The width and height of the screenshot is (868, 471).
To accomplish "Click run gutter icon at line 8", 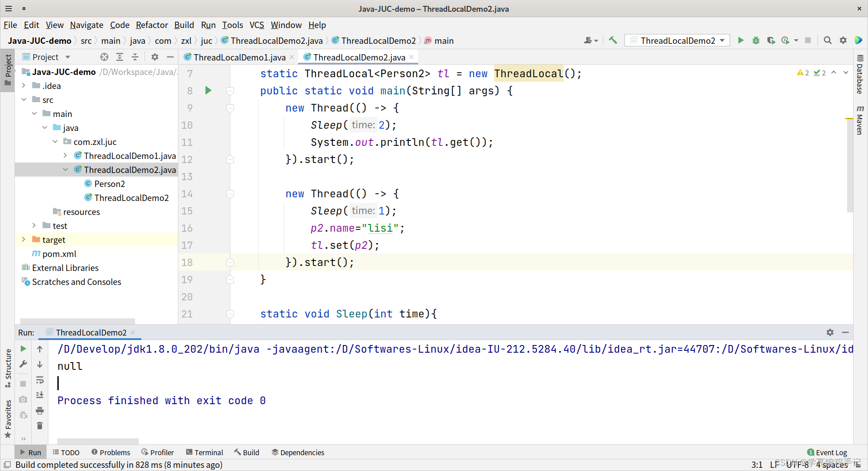I will click(208, 90).
